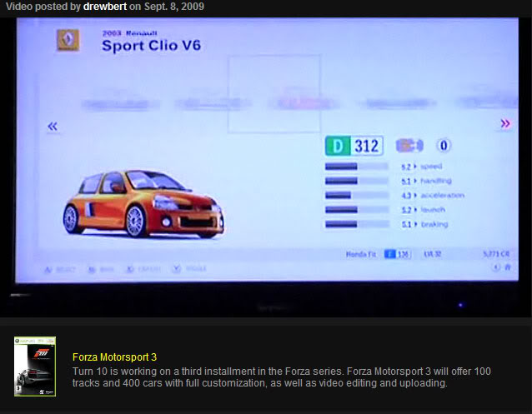Advance to next car with right double-arrow
Viewport: 532px width, 414px height.
tap(504, 123)
